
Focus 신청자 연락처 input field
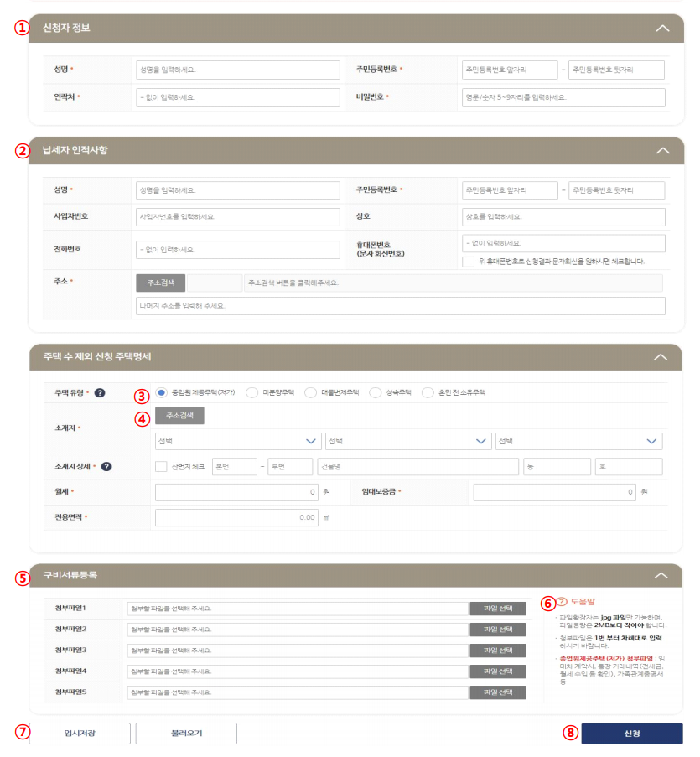(x=238, y=97)
